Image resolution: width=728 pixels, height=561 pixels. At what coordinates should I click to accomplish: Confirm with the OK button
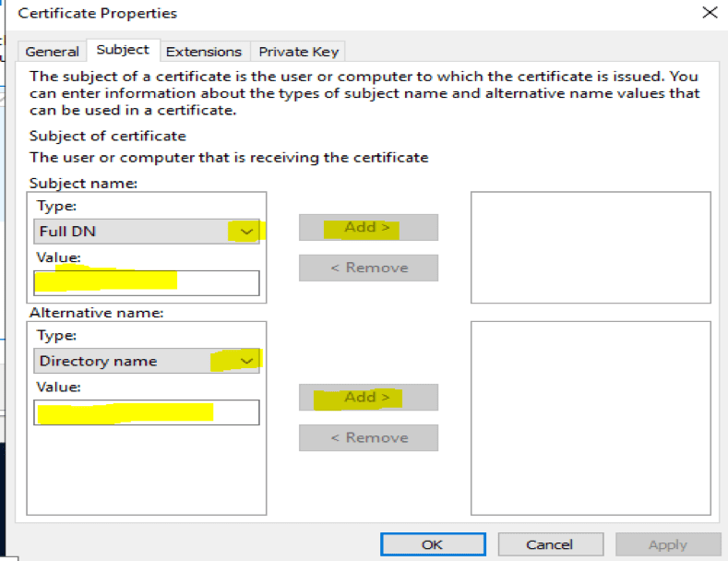click(432, 544)
